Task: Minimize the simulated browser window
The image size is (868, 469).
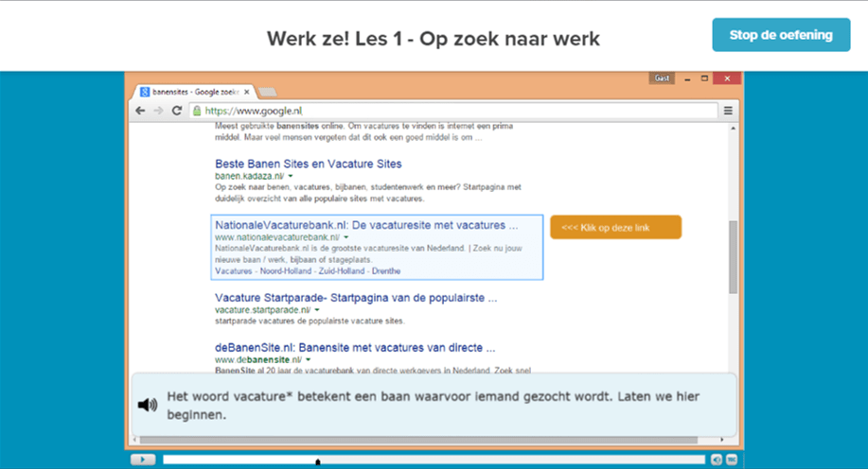Action: [687, 78]
